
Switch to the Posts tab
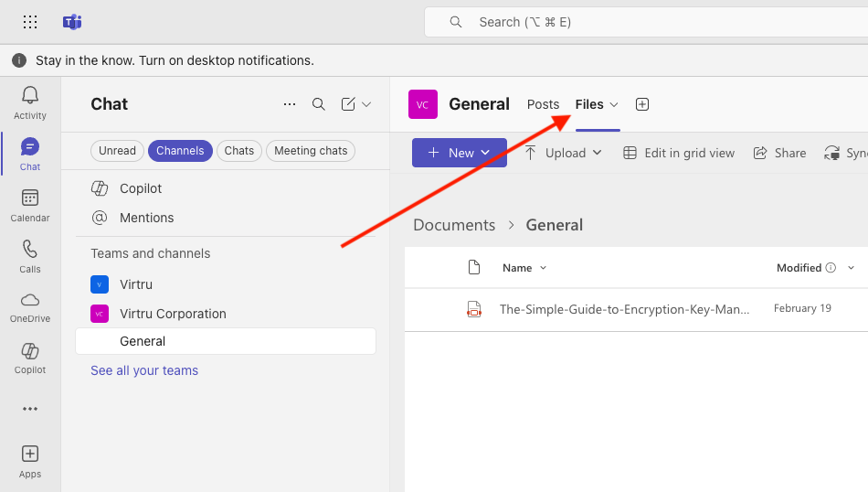coord(543,104)
